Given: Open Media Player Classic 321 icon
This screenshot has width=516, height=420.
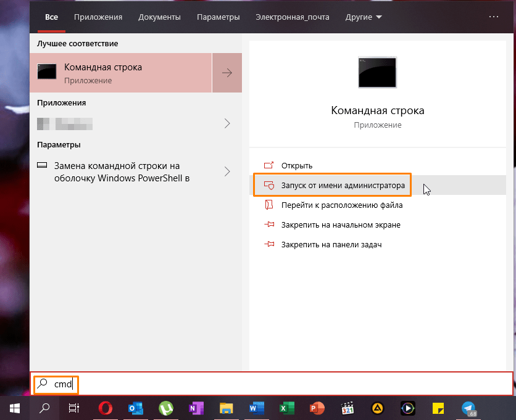Looking at the screenshot, I should pos(347,408).
